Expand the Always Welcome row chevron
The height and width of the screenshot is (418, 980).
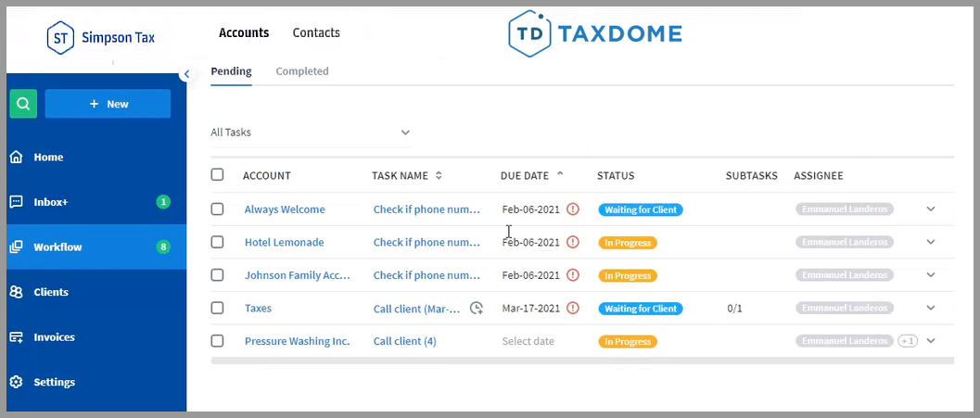coord(931,209)
